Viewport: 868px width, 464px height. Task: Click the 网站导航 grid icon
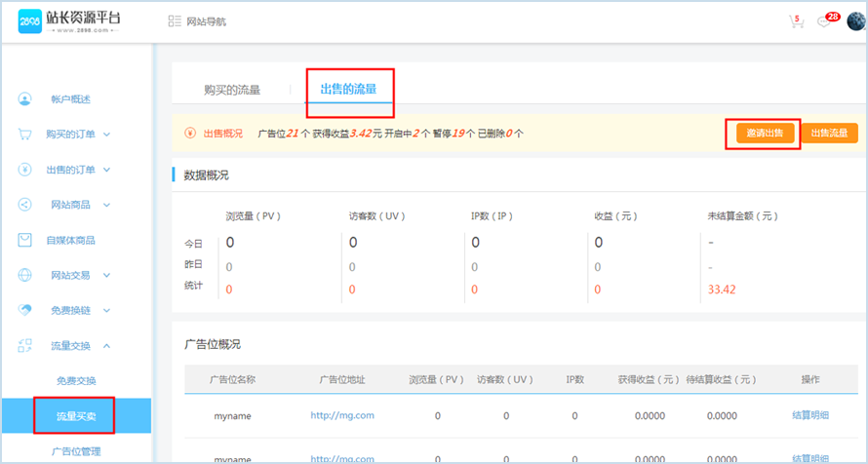click(x=175, y=21)
